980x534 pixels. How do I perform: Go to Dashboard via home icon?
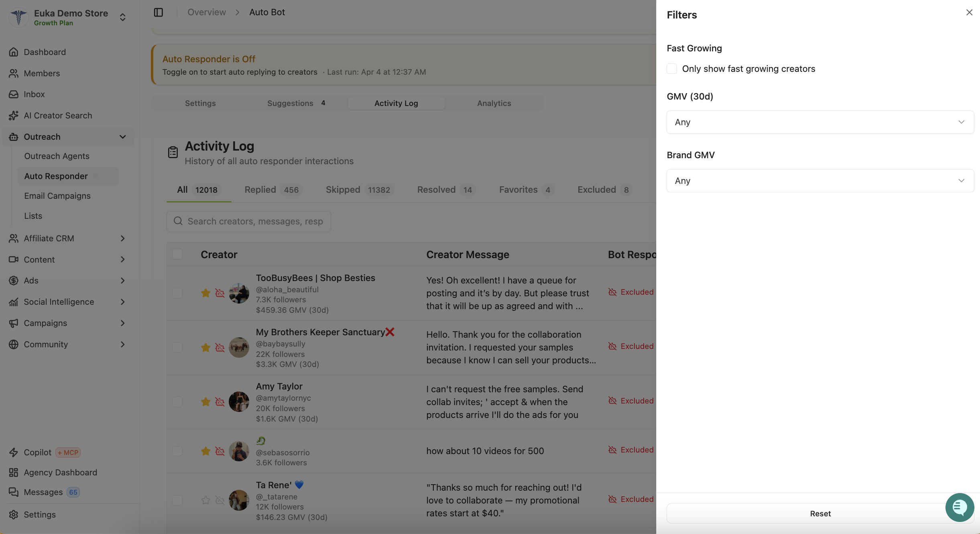coord(14,52)
